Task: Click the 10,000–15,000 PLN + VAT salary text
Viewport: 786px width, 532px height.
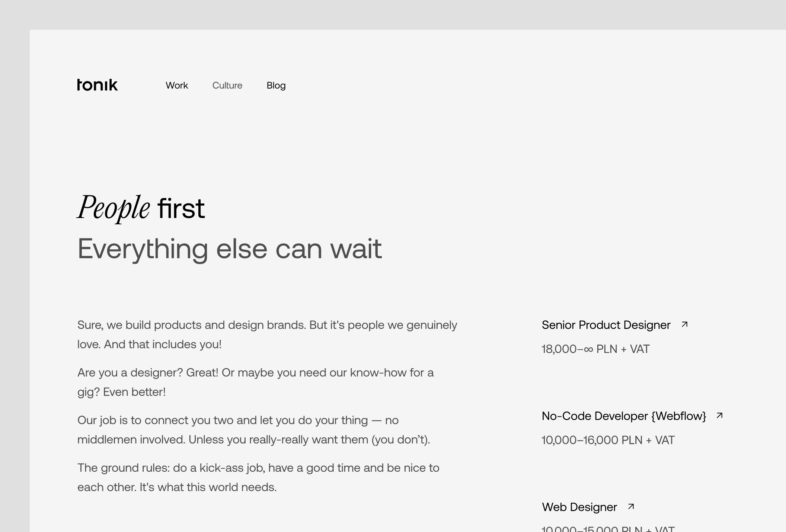Action: (608, 528)
